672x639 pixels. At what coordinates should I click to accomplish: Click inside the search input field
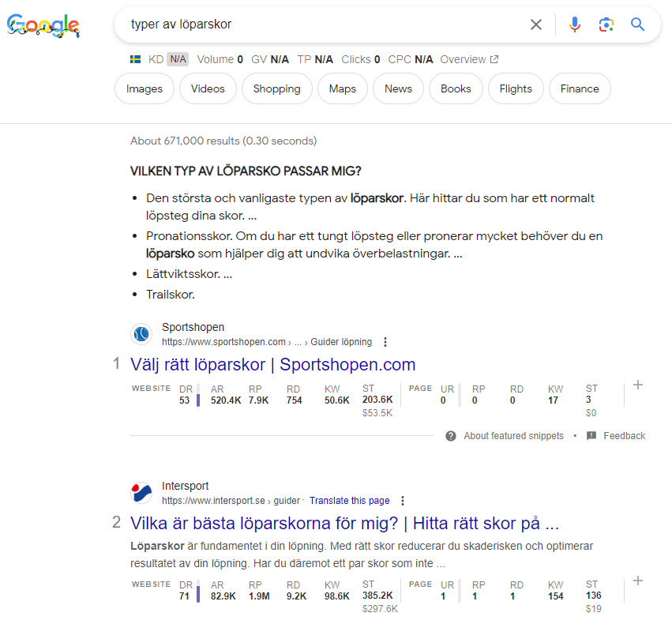click(316, 24)
